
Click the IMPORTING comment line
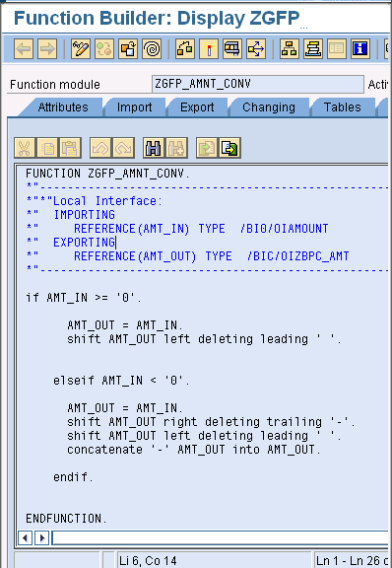[x=70, y=215]
